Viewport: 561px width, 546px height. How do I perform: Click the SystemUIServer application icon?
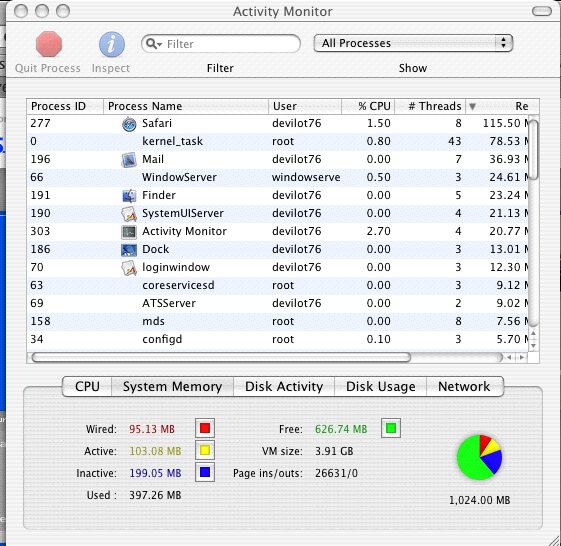tap(129, 214)
